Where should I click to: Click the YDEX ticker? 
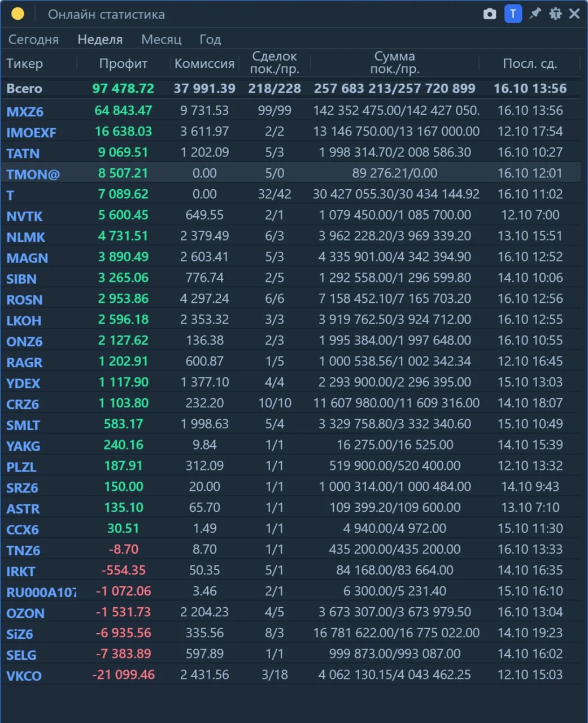(23, 383)
